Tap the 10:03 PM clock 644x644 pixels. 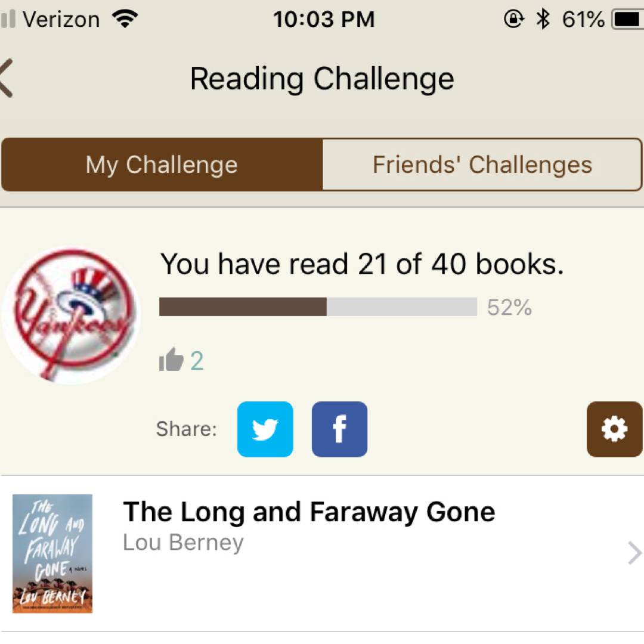click(324, 20)
